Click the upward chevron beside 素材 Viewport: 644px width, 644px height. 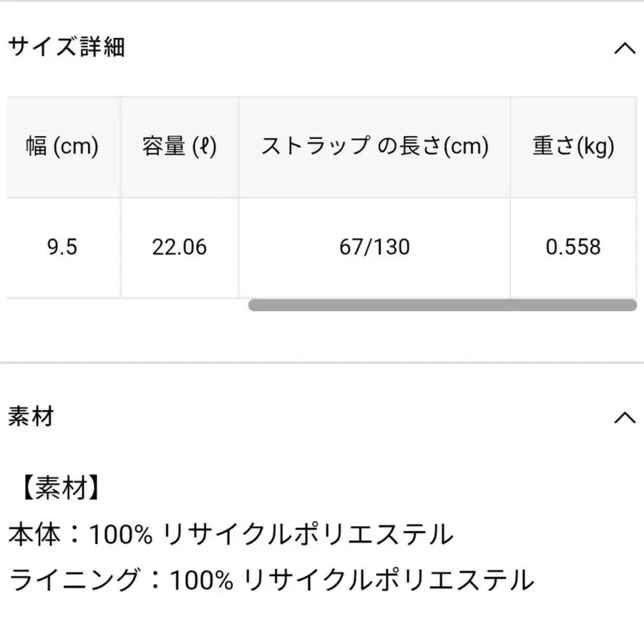pyautogui.click(x=625, y=417)
